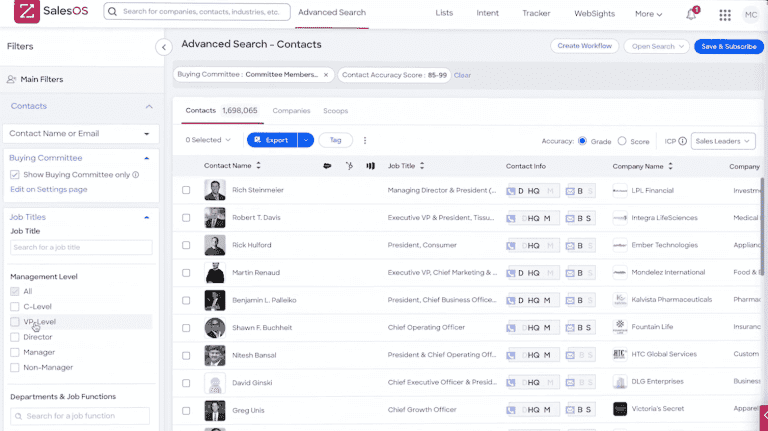Screen dimensions: 768x431
Task: Toggle Show Buying Committee only checkbox
Action: pos(15,175)
